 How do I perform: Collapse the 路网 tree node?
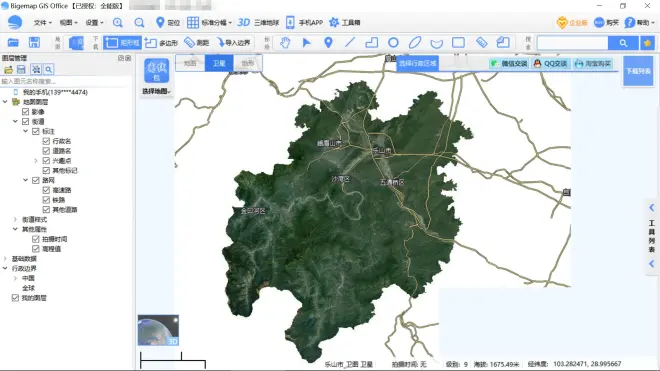pyautogui.click(x=26, y=180)
